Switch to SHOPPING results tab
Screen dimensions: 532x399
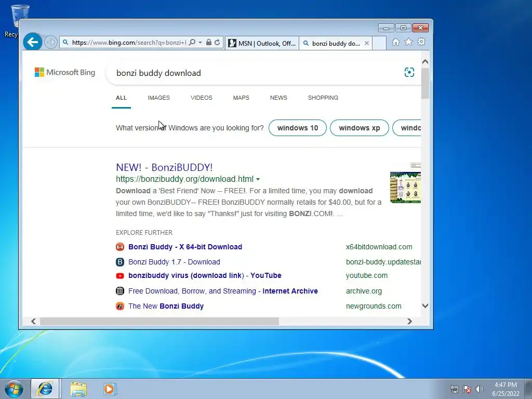tap(323, 98)
